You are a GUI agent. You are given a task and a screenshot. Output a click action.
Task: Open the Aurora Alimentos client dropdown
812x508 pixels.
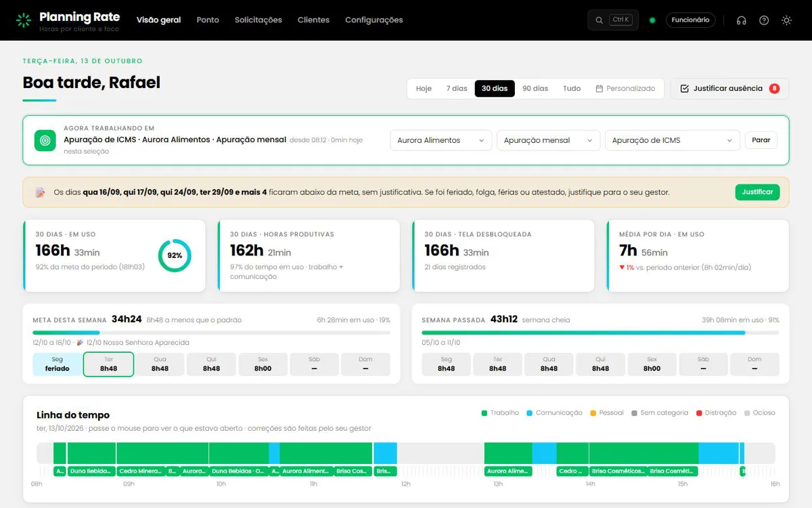(441, 140)
